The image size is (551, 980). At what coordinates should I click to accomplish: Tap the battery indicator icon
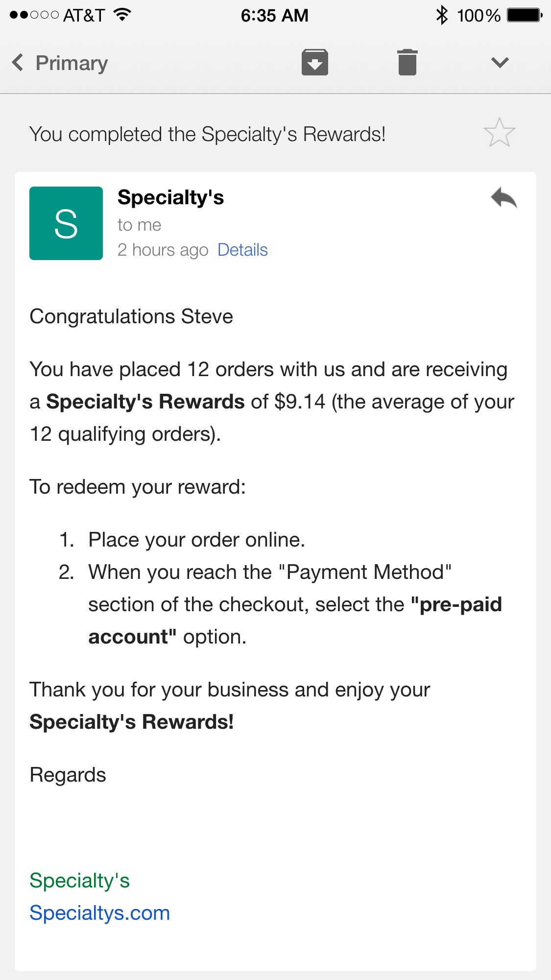(524, 15)
